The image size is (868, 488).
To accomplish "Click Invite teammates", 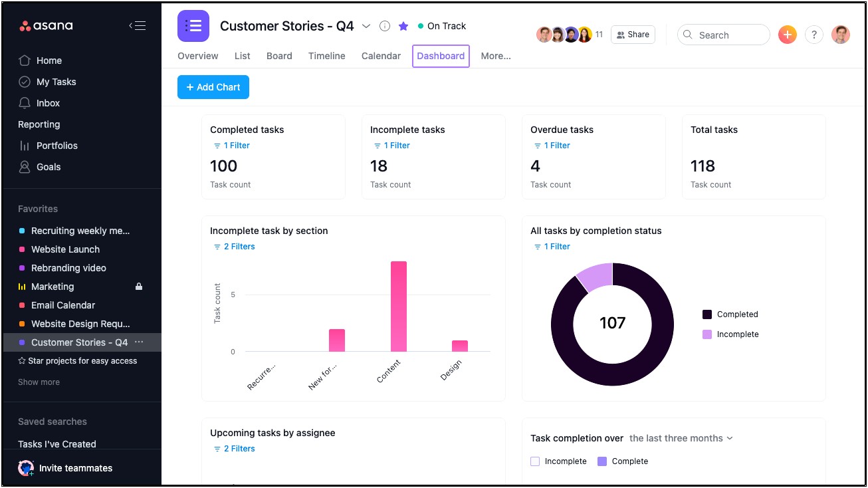I will coord(76,468).
